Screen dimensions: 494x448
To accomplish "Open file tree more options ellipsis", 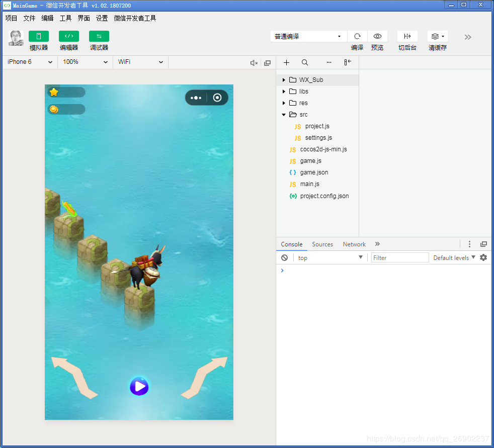I will pos(329,62).
